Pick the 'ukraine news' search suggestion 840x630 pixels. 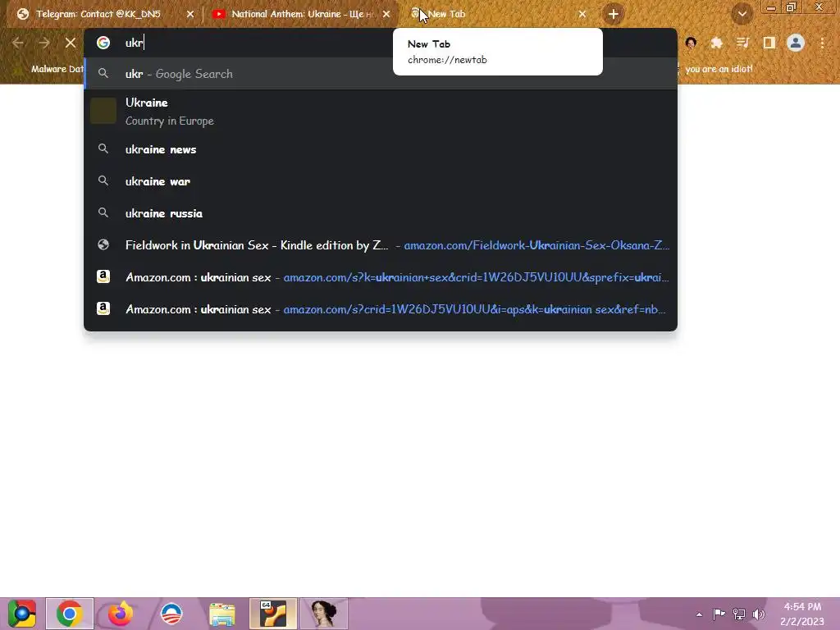pyautogui.click(x=381, y=149)
